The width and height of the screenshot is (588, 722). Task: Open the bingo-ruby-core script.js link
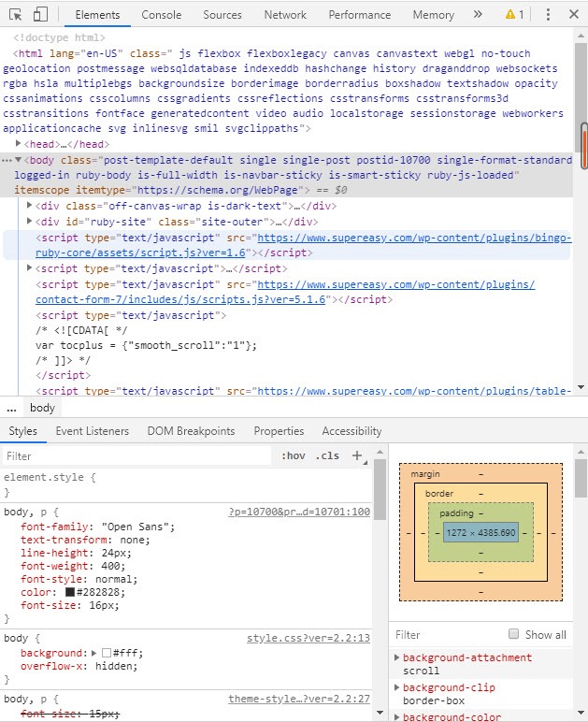304,245
